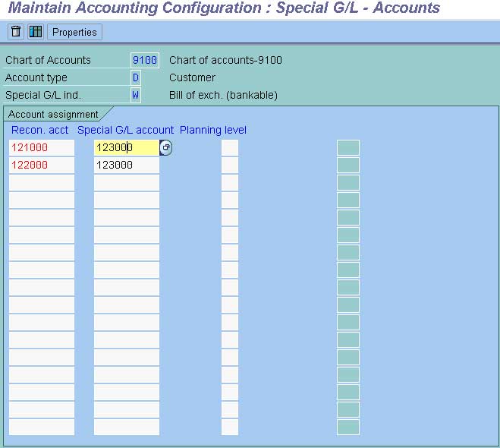500x448 pixels.
Task: Select the Recon. acct 121000 cell
Action: pos(42,147)
